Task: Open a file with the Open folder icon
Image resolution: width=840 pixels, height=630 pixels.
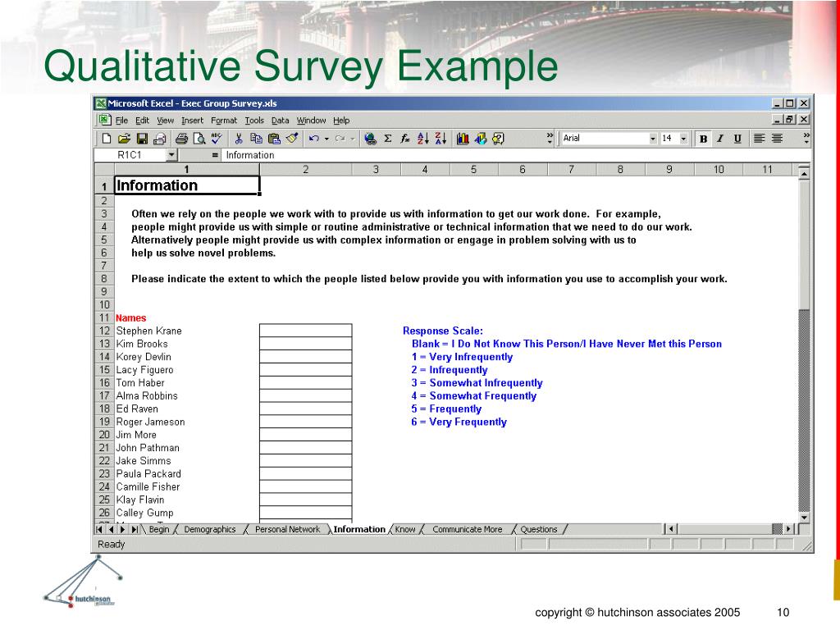Action: tap(124, 139)
